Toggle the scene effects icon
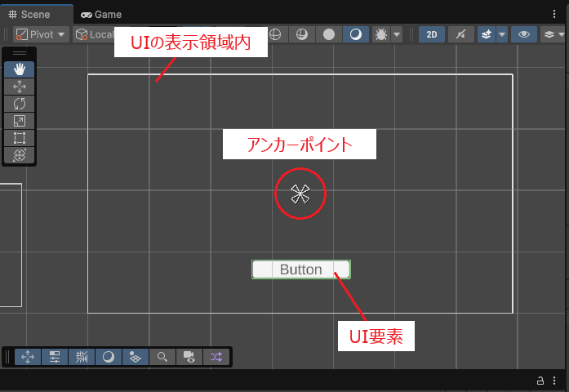Viewport: 569px width, 392px height. click(487, 34)
